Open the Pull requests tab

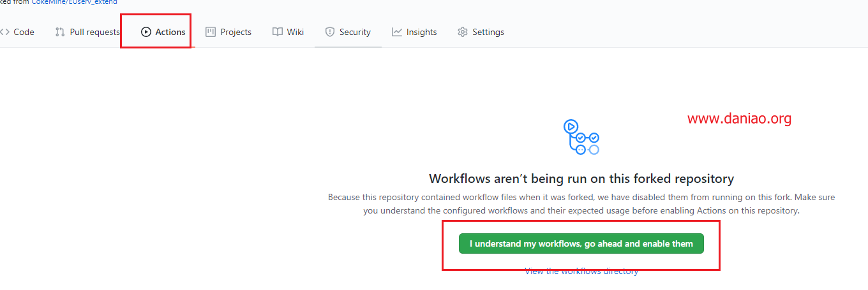(87, 32)
